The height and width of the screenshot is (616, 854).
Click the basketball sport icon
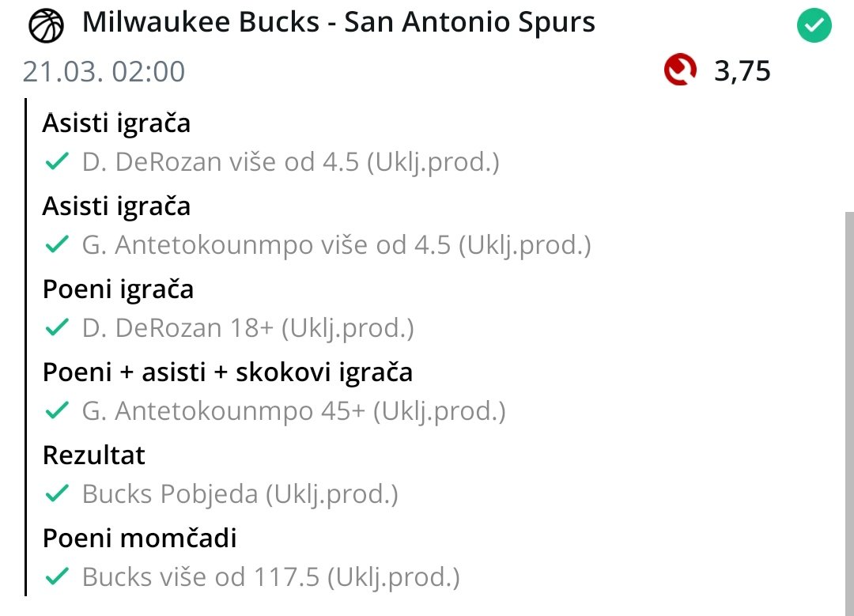[x=47, y=25]
